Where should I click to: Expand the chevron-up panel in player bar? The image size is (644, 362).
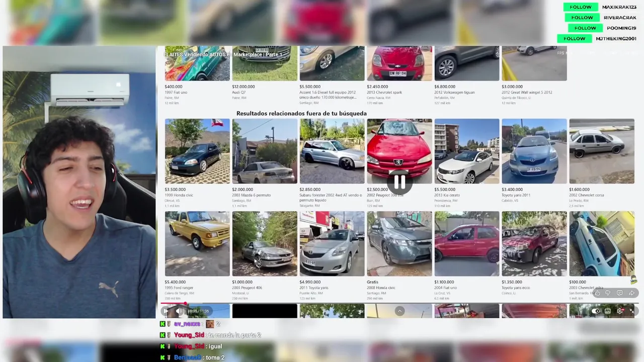coord(399,311)
